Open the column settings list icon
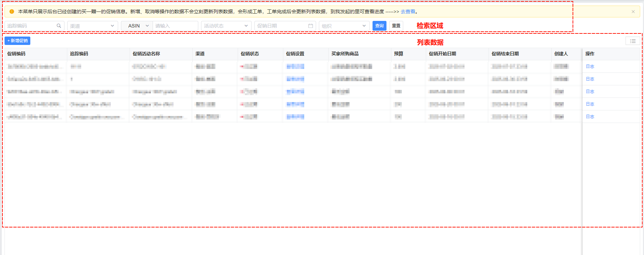 633,41
